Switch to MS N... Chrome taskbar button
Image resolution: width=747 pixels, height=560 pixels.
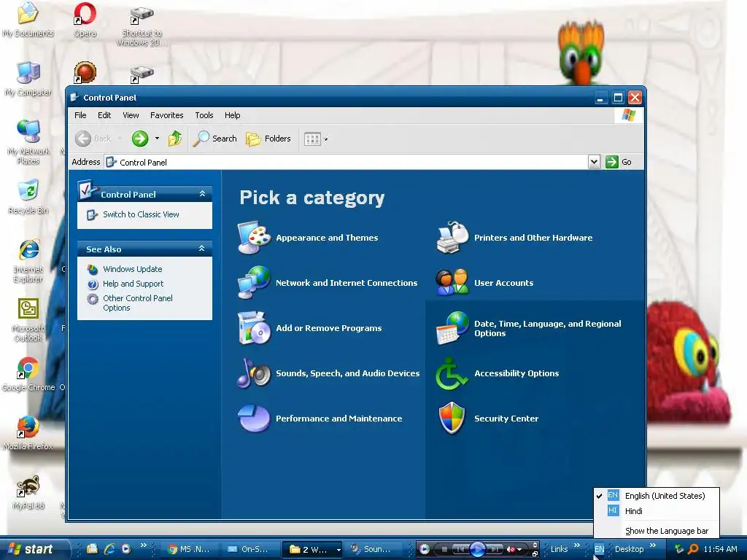point(189,549)
